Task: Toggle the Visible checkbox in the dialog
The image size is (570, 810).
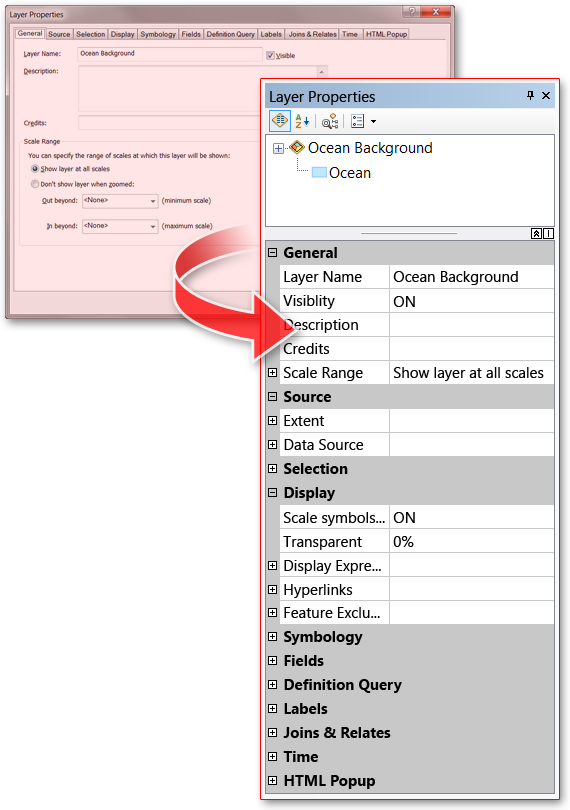Action: 270,55
